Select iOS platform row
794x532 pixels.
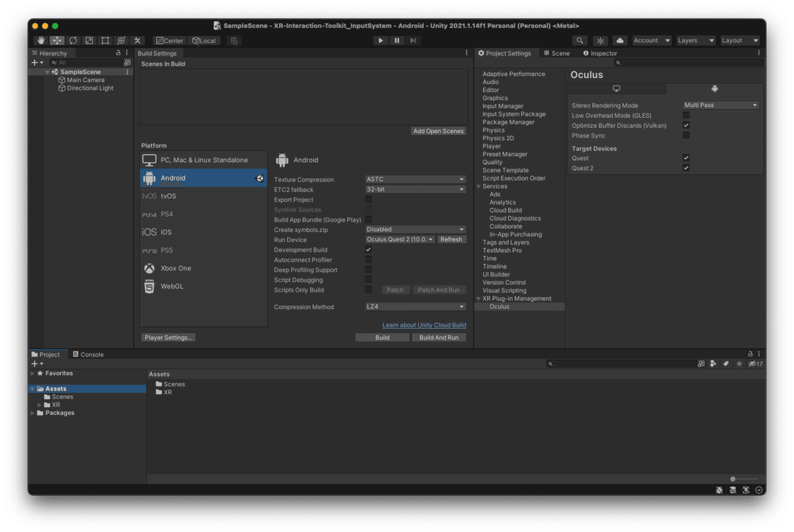pos(203,232)
